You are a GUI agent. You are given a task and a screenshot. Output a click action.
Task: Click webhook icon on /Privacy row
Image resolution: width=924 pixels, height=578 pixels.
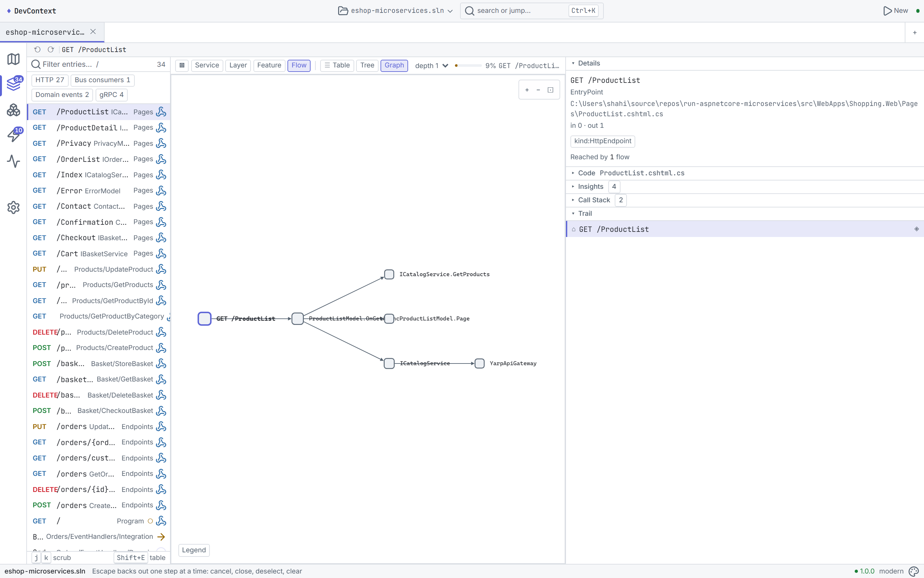(161, 143)
